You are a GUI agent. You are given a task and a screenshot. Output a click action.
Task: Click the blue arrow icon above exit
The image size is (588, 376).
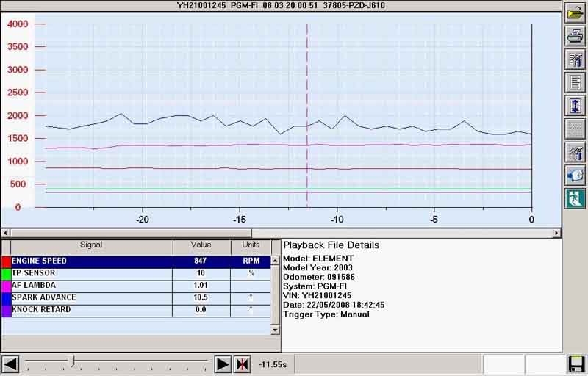click(575, 176)
